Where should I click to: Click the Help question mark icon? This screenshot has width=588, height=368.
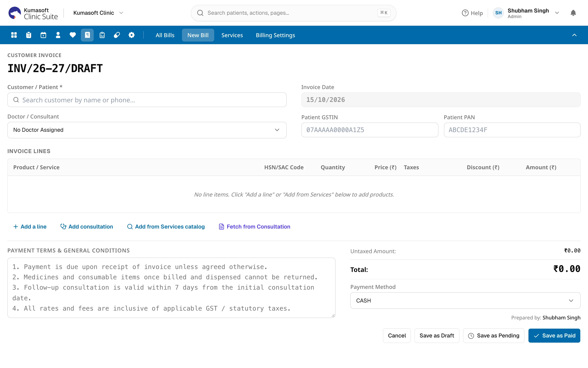coord(465,13)
